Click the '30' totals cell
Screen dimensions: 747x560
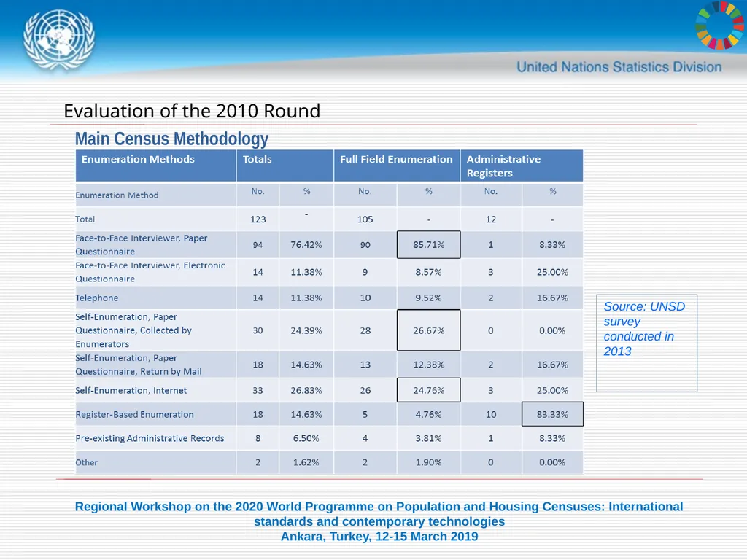(258, 330)
